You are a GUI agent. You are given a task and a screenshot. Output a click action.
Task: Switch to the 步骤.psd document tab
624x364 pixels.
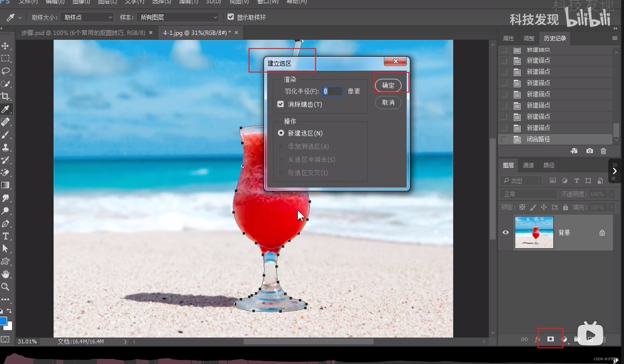click(x=83, y=33)
